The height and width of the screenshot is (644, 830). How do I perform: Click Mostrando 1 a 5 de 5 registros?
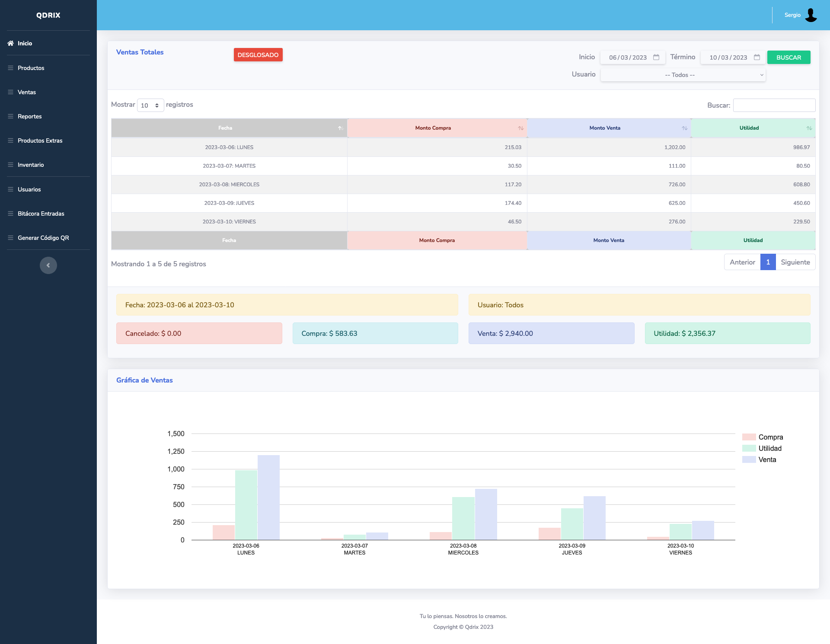click(x=159, y=264)
